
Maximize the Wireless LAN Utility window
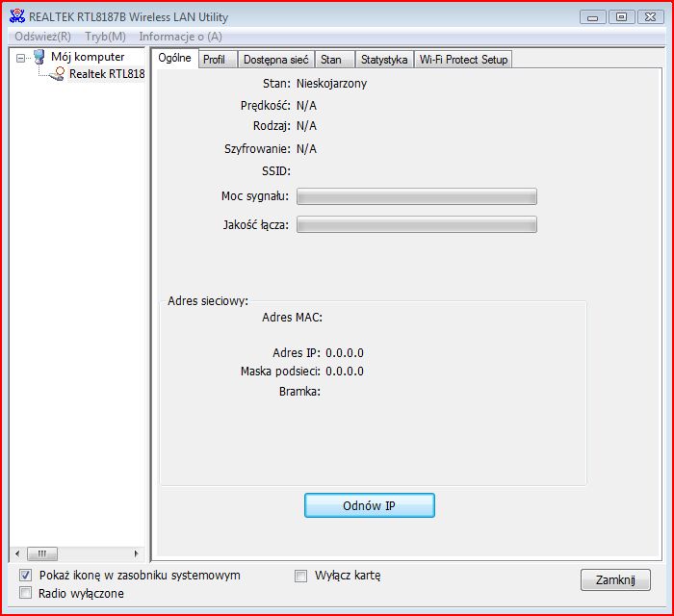click(622, 17)
